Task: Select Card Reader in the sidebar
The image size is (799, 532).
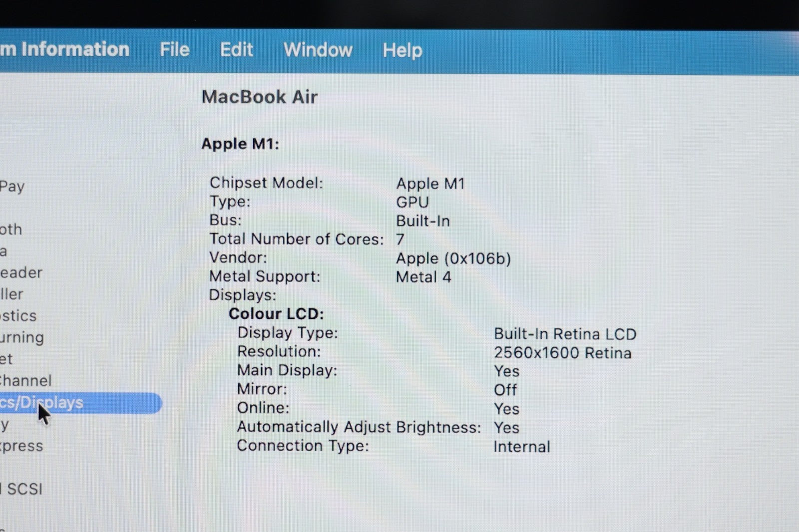Action: click(21, 273)
